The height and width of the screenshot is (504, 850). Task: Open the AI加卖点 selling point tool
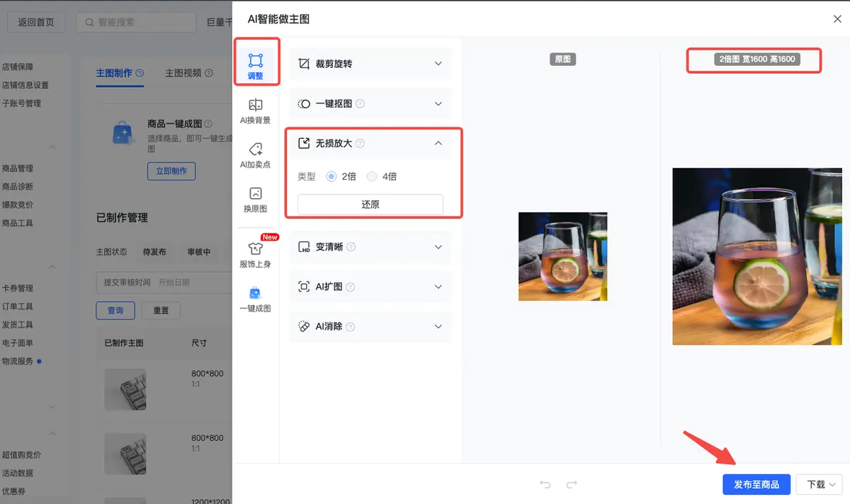click(x=256, y=155)
